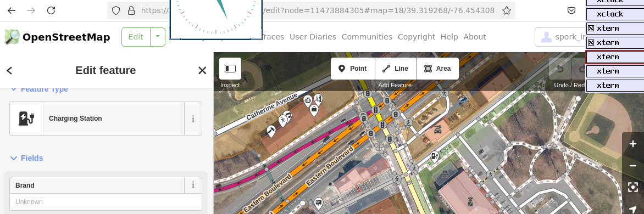Screen dimensions: 644x214
Task: Open the Traces tab
Action: [x=273, y=37]
